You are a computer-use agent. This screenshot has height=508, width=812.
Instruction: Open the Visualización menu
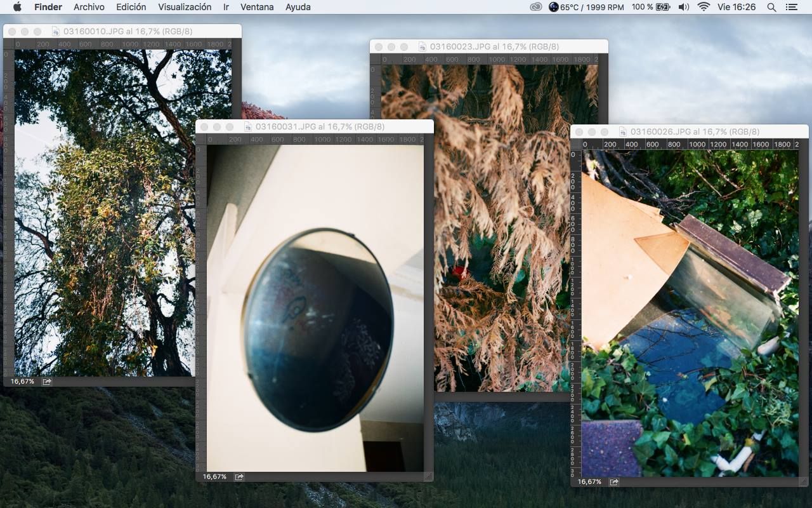point(185,7)
